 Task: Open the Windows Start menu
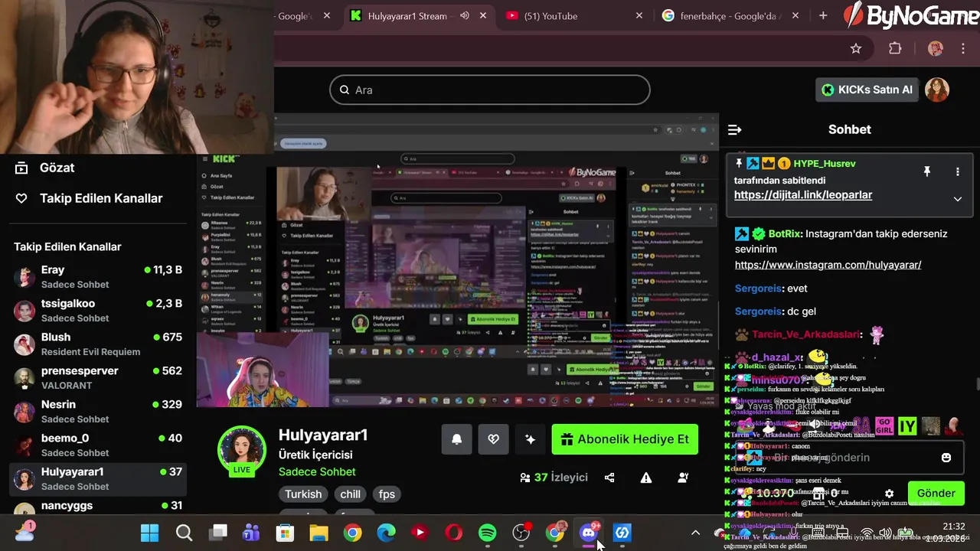pos(150,533)
